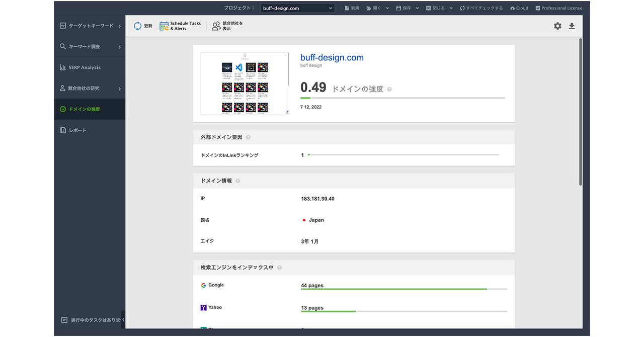Viewport: 644px width, 337px height.
Task: Expand the 保存 dropdown arrow
Action: tap(417, 8)
